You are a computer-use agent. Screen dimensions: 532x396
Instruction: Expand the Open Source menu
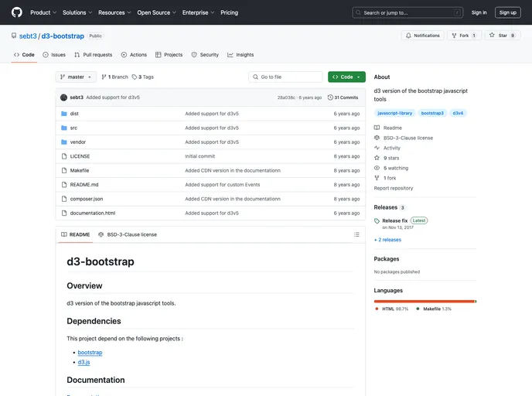pyautogui.click(x=156, y=12)
